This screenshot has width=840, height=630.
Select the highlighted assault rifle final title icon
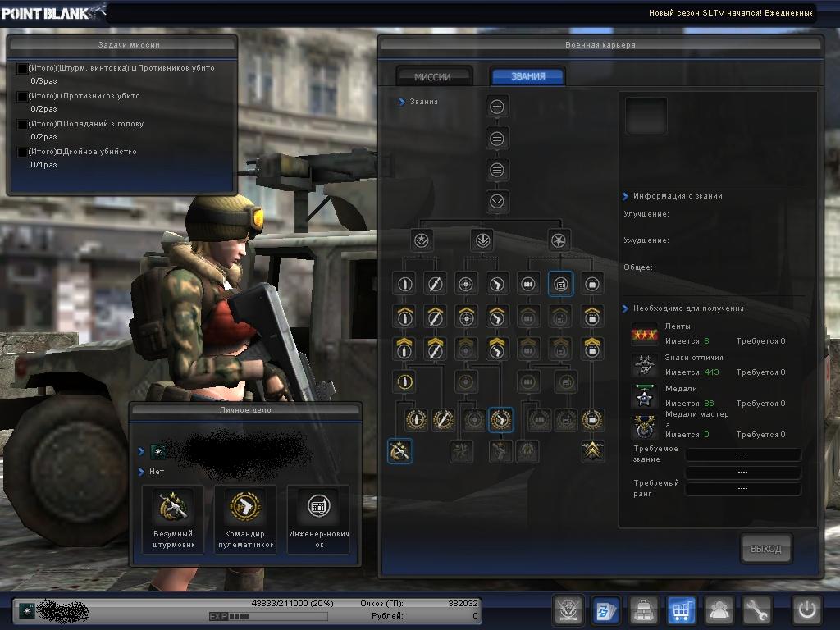[399, 451]
